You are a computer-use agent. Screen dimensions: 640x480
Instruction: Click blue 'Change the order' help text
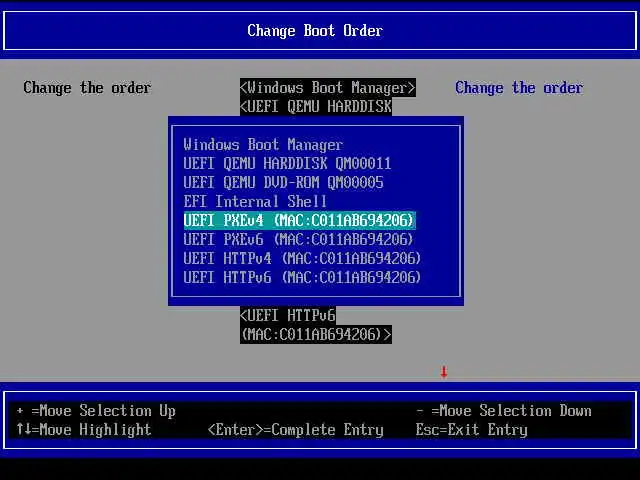tap(519, 88)
